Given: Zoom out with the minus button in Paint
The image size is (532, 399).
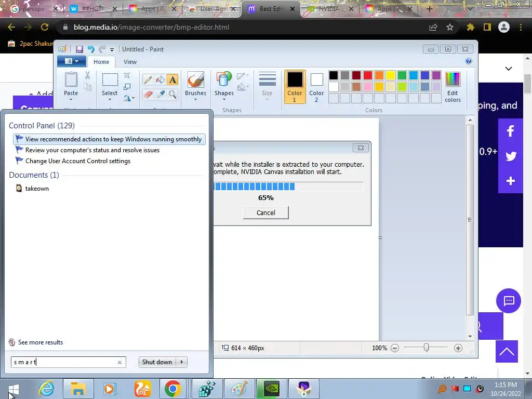Looking at the screenshot, I should click(395, 348).
